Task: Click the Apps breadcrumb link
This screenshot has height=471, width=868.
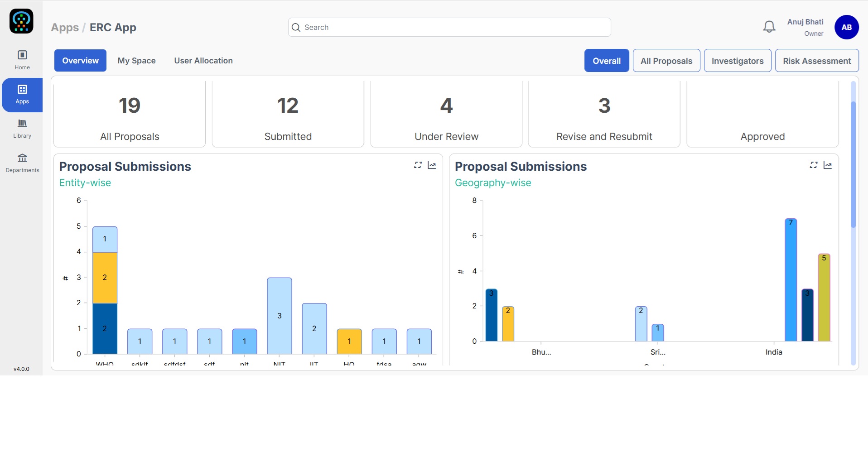Action: (65, 27)
